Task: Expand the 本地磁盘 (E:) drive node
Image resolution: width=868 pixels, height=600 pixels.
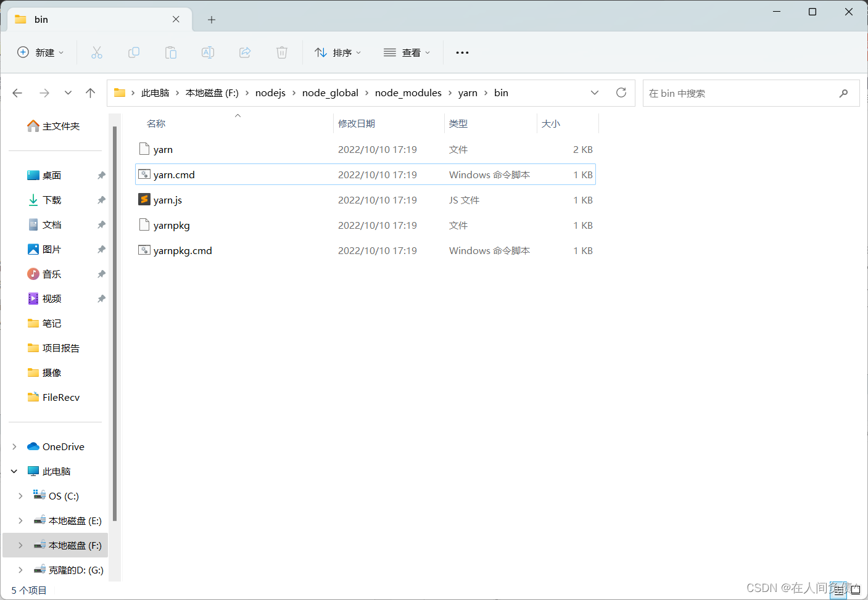Action: [x=20, y=520]
